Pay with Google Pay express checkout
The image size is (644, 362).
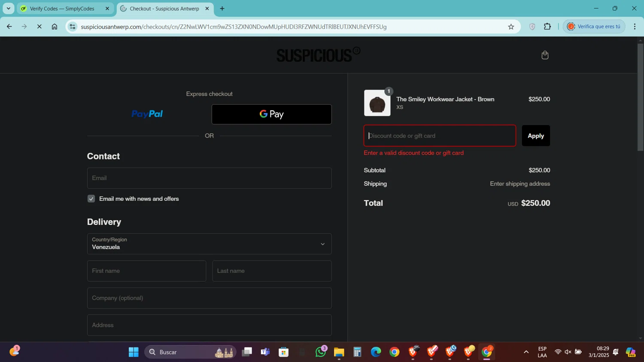click(271, 114)
